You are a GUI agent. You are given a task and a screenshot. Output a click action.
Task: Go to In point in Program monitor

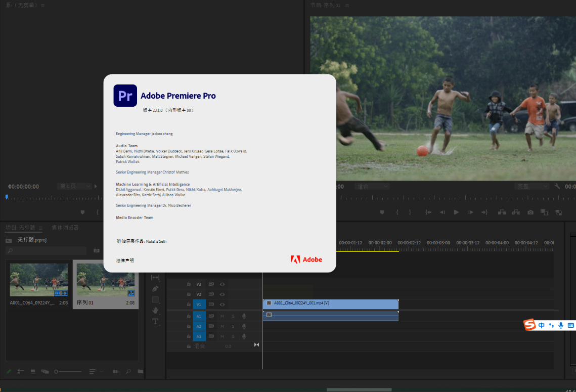tap(428, 212)
